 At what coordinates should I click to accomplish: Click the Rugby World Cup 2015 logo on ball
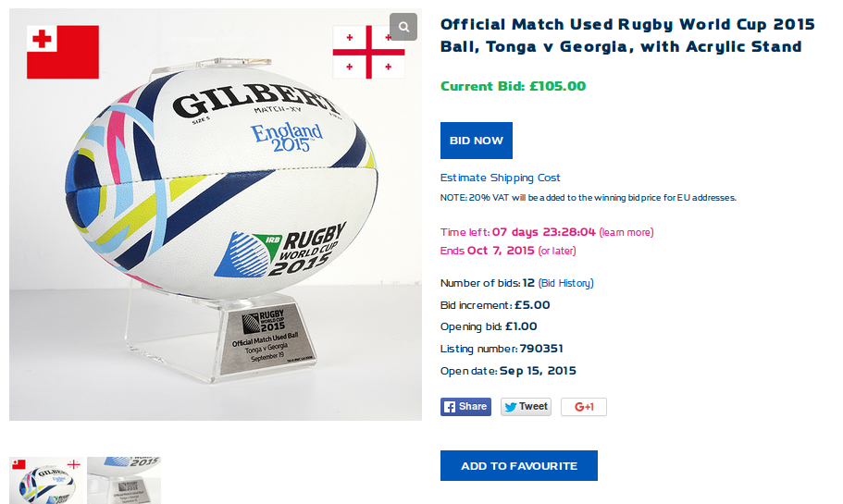point(280,250)
